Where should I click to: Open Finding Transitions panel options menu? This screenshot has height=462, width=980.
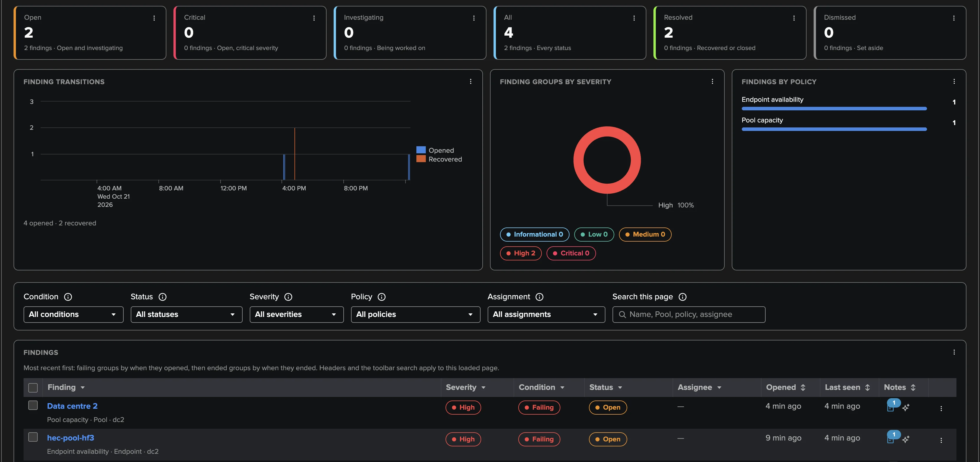point(471,82)
